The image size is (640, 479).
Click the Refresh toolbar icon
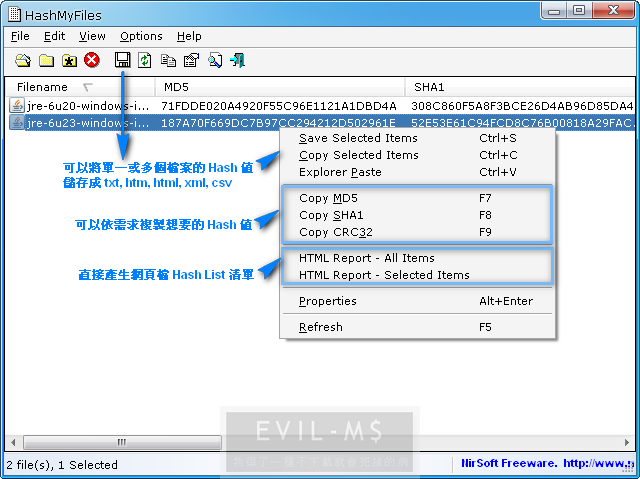tap(144, 60)
